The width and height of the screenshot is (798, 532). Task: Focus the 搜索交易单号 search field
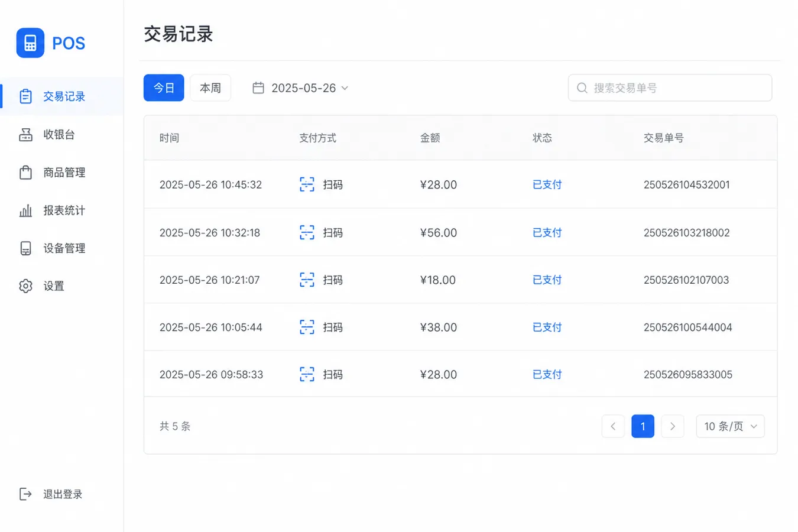pyautogui.click(x=670, y=88)
